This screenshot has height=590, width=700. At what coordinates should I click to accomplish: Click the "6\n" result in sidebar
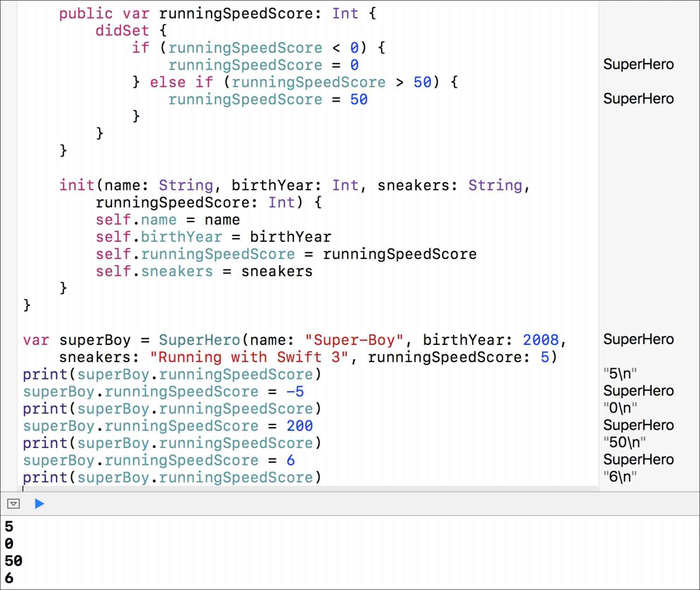[620, 477]
